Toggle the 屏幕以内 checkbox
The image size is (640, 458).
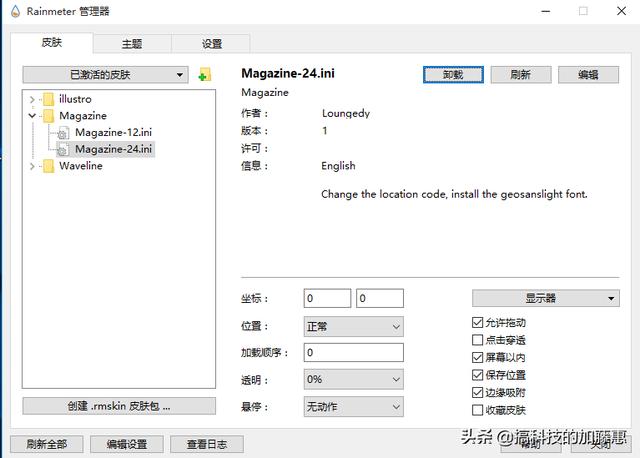click(x=477, y=358)
